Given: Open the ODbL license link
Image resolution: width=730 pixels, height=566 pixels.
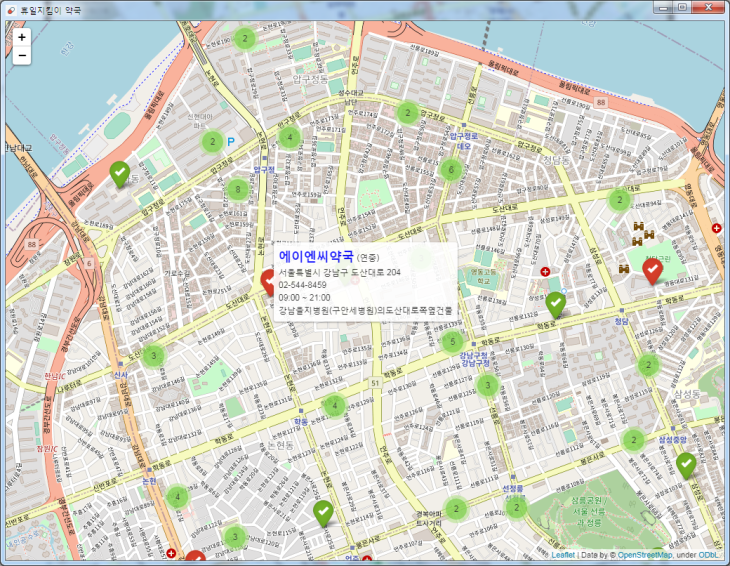Looking at the screenshot, I should pyautogui.click(x=711, y=554).
